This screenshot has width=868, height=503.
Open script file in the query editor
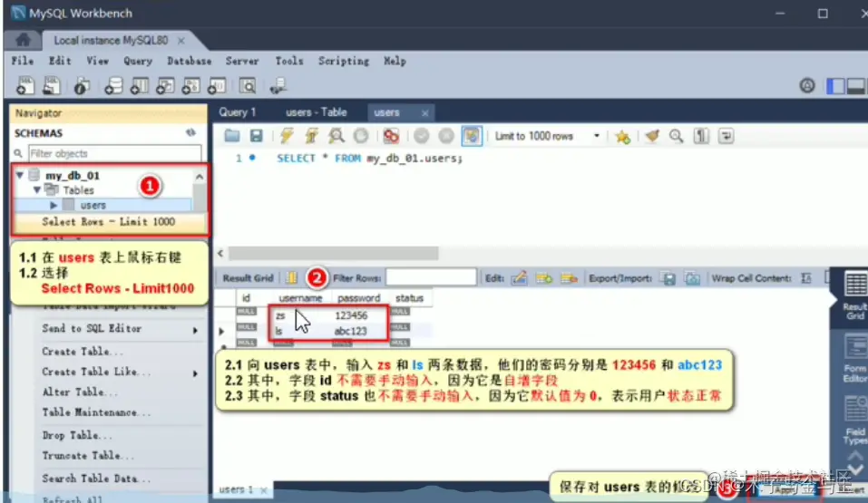click(x=232, y=136)
